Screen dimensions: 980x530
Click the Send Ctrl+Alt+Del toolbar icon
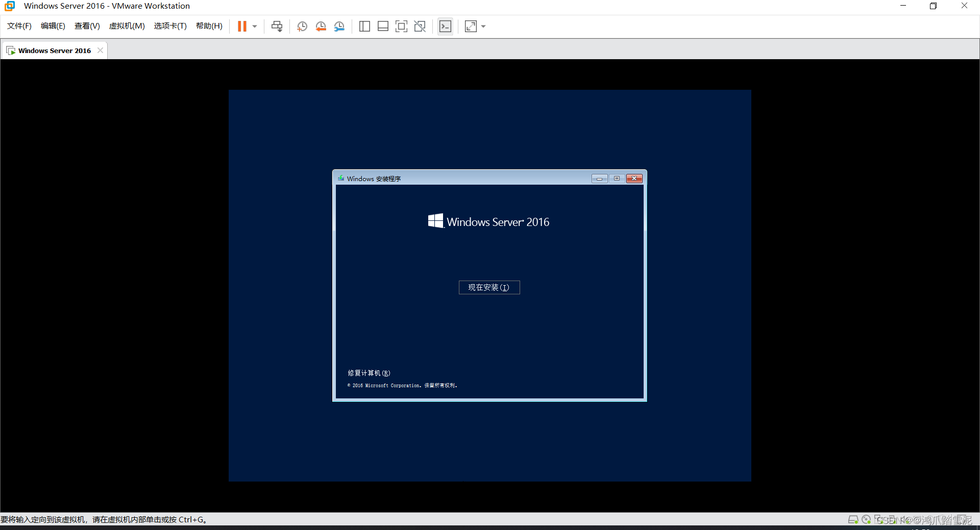click(x=277, y=26)
